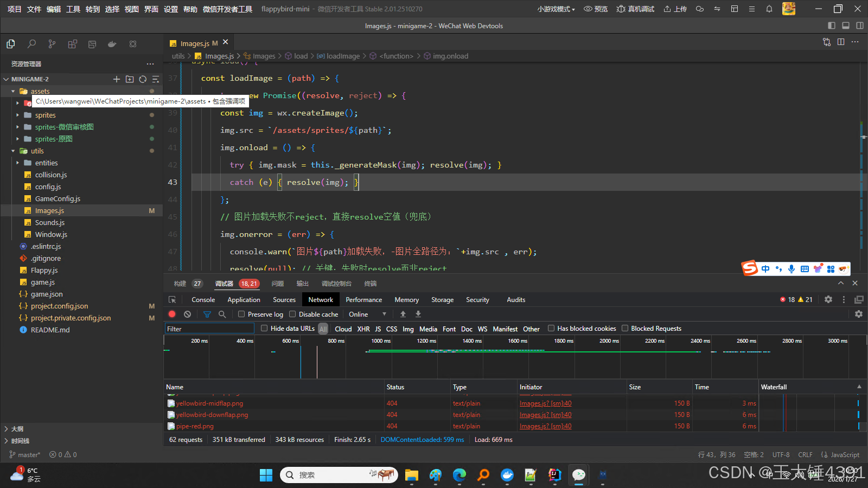The width and height of the screenshot is (868, 488).
Task: Open the Docker whale icon in activity bar
Action: tap(112, 44)
